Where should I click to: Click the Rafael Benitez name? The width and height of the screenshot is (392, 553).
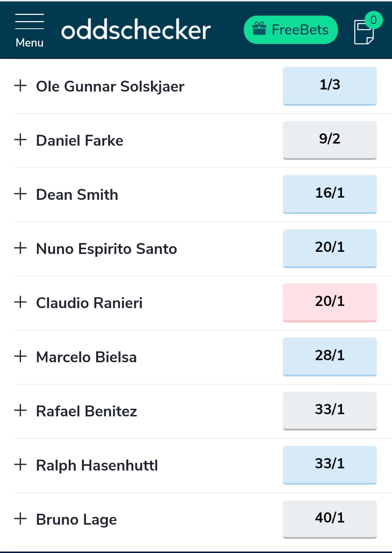[x=86, y=411]
